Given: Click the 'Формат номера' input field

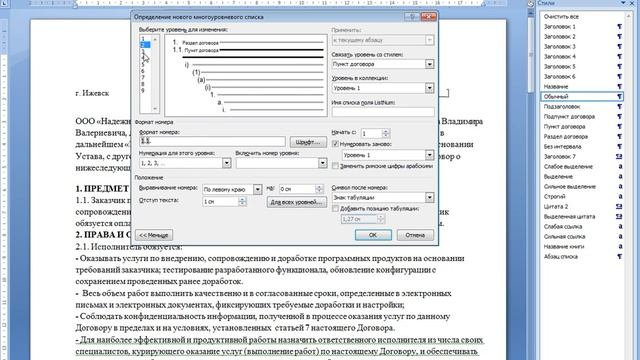Looking at the screenshot, I should pyautogui.click(x=212, y=141).
